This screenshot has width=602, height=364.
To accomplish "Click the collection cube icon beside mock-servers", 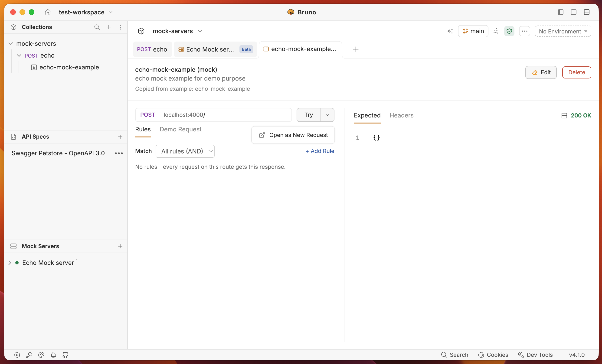I will 141,31.
